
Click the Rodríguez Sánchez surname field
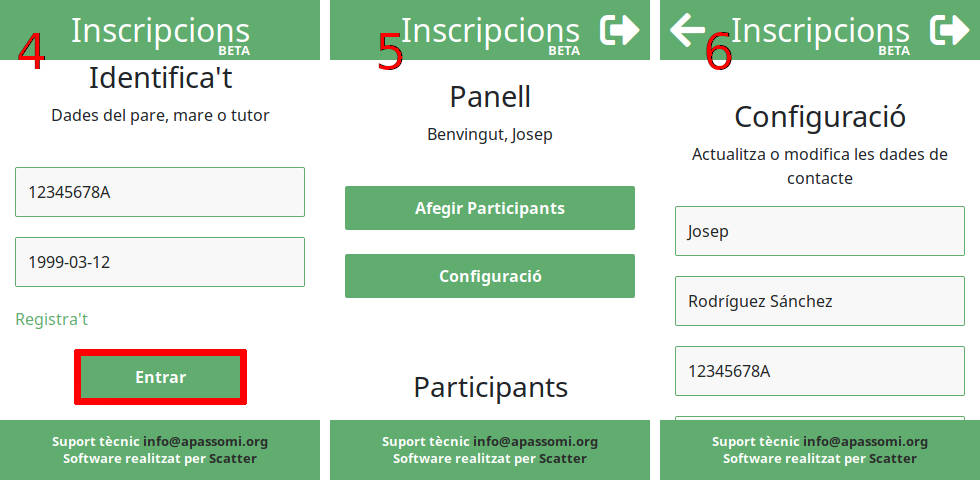coord(820,301)
